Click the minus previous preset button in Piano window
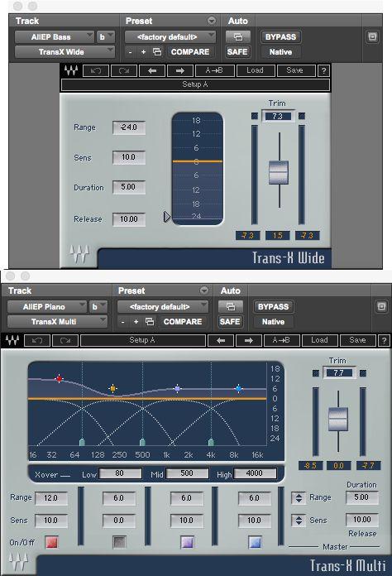Viewport: 392px width, 576px height. (123, 322)
